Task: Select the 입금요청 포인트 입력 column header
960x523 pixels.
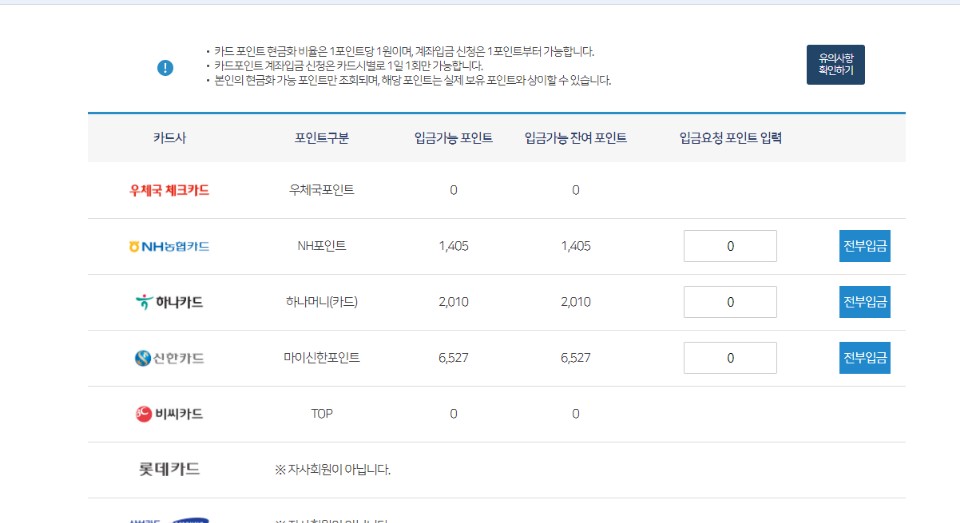Action: [730, 138]
